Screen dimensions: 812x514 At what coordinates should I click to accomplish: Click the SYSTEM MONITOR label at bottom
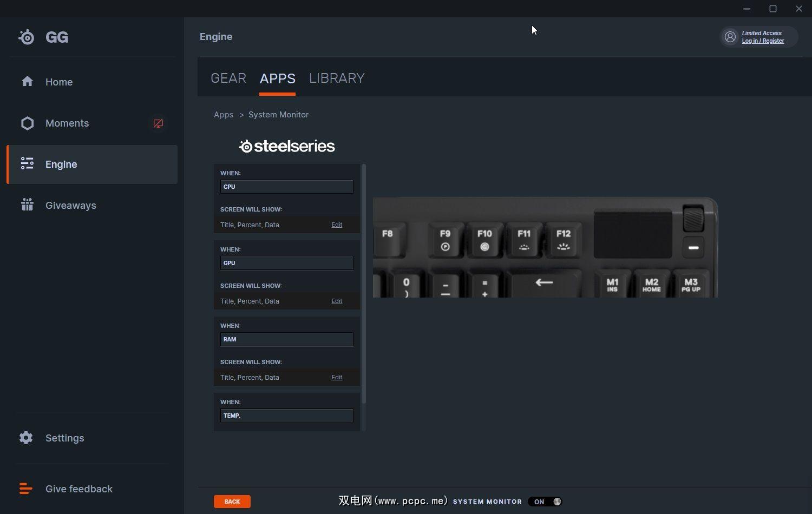point(487,502)
